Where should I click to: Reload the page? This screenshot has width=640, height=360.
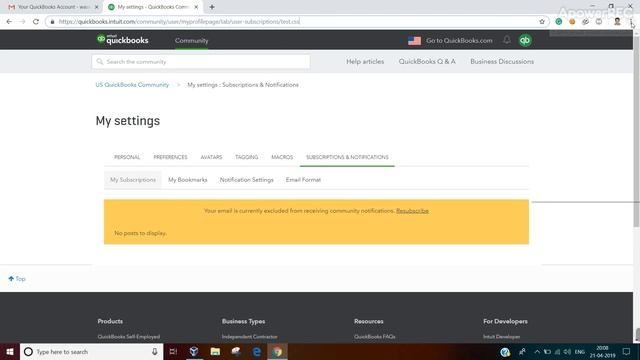(x=36, y=22)
